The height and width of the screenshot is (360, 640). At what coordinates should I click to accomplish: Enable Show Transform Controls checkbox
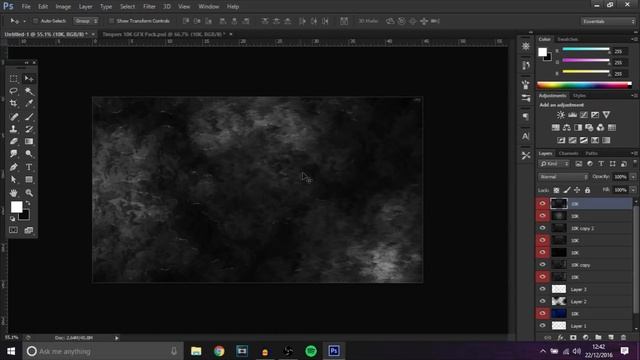coord(111,21)
